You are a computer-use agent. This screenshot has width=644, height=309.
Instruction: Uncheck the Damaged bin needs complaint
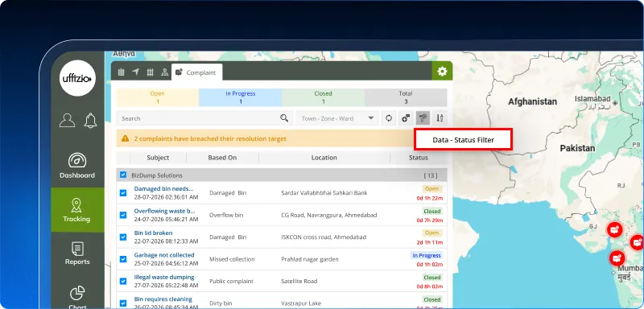(x=123, y=193)
